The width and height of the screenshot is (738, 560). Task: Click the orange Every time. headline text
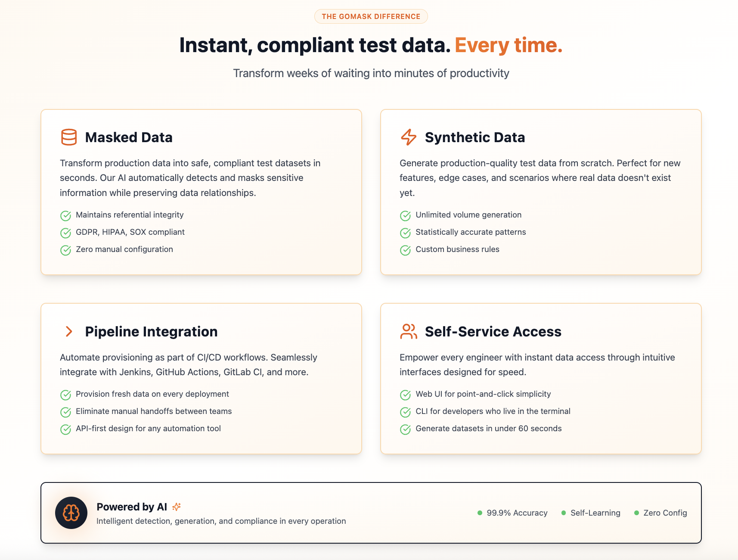coord(509,45)
